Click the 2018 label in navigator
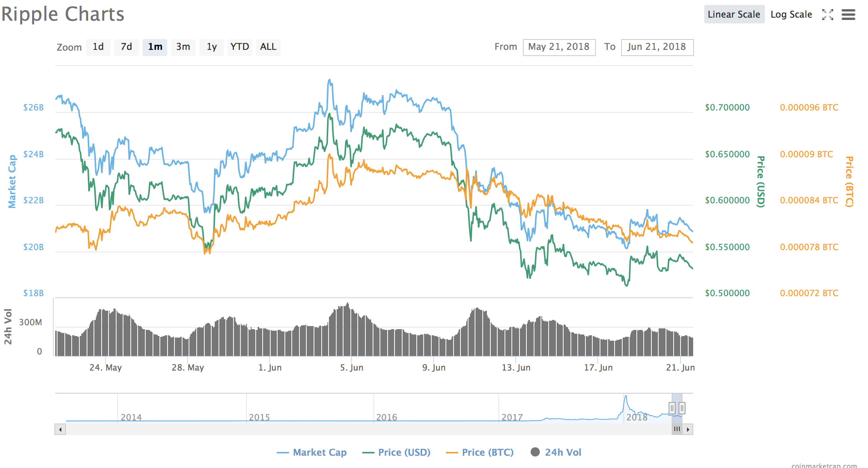 point(637,417)
